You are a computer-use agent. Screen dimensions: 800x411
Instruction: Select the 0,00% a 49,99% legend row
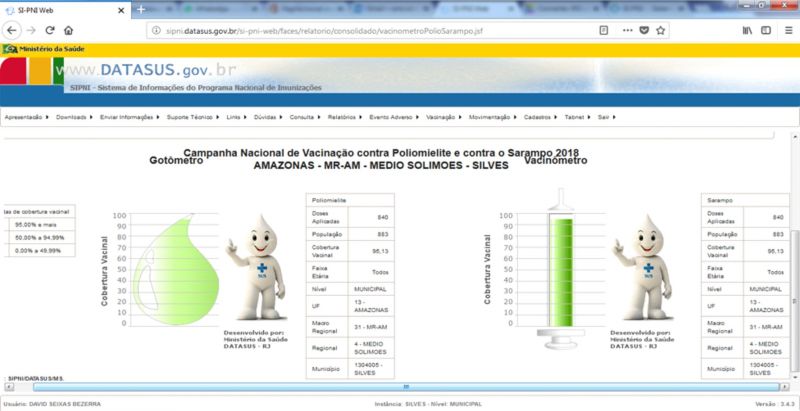[39, 250]
